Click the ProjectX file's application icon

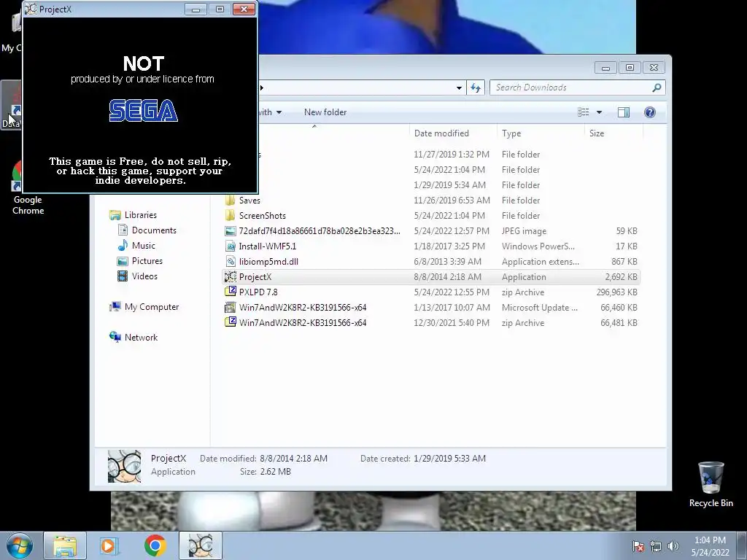(231, 276)
